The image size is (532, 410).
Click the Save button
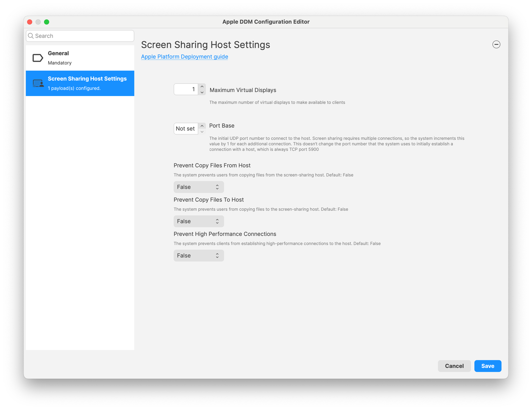tap(488, 366)
